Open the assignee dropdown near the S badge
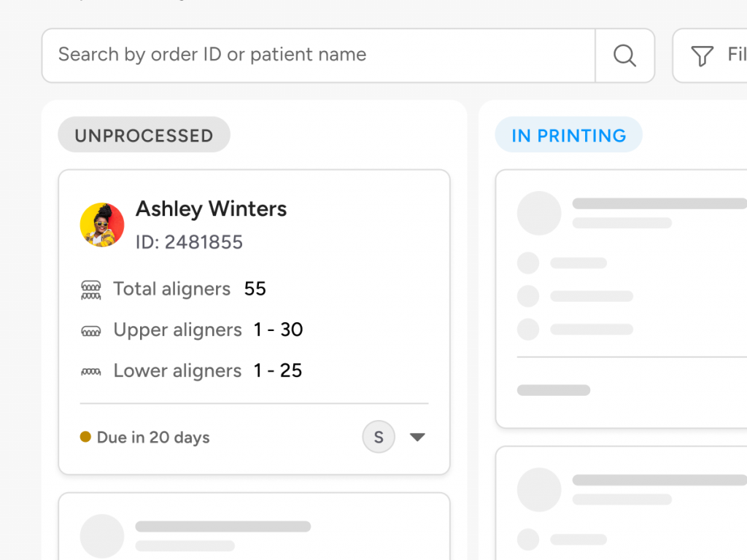The image size is (747, 560). [x=417, y=437]
